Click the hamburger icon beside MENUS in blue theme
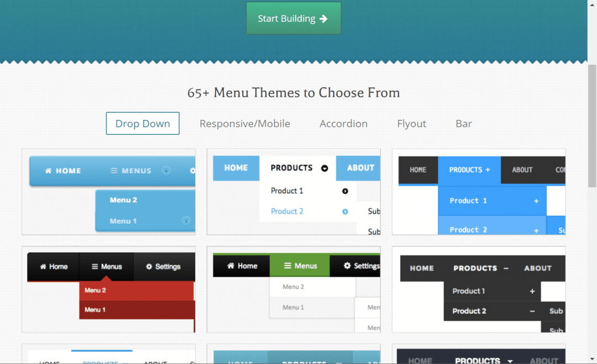Screen dimensions: 597x364 point(114,171)
